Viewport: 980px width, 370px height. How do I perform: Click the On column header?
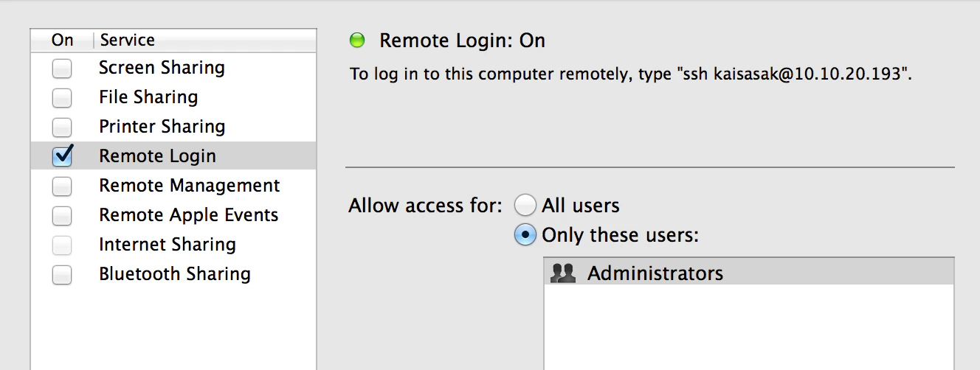point(63,40)
